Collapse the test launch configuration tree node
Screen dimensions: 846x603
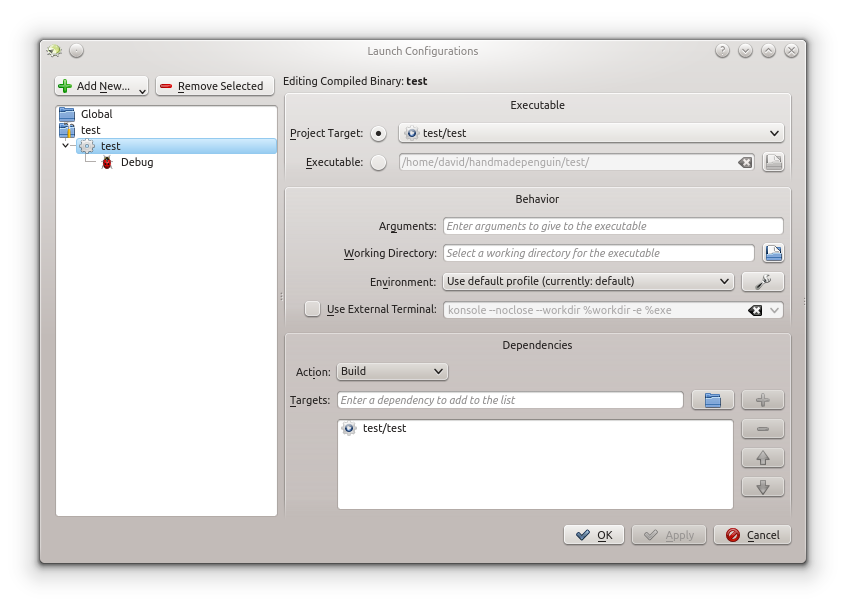(66, 146)
